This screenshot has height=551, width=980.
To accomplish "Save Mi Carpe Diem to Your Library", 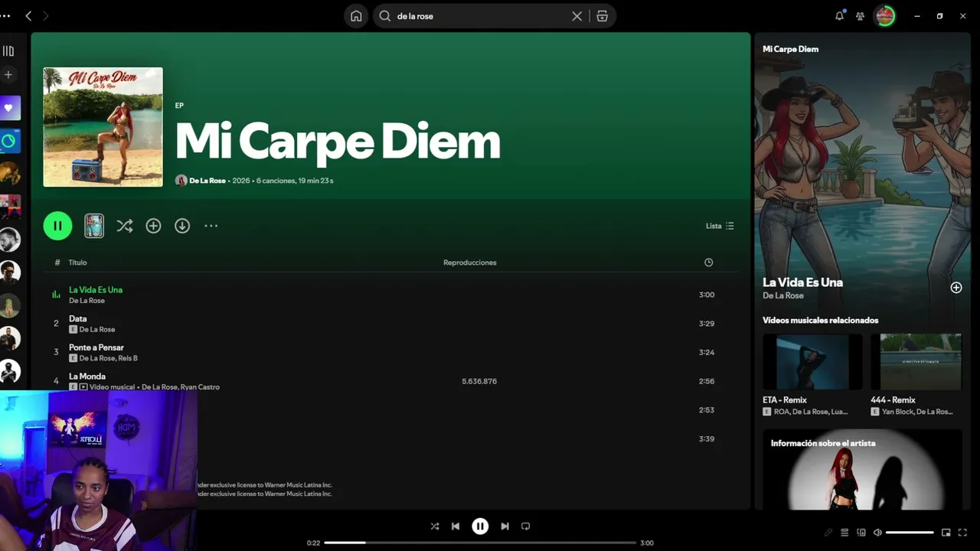I will [x=153, y=226].
